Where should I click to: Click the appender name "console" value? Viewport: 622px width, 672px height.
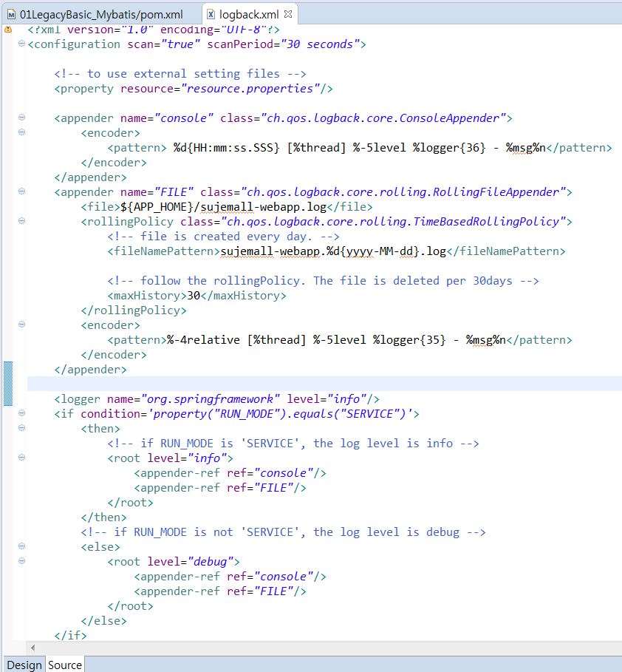(x=183, y=118)
